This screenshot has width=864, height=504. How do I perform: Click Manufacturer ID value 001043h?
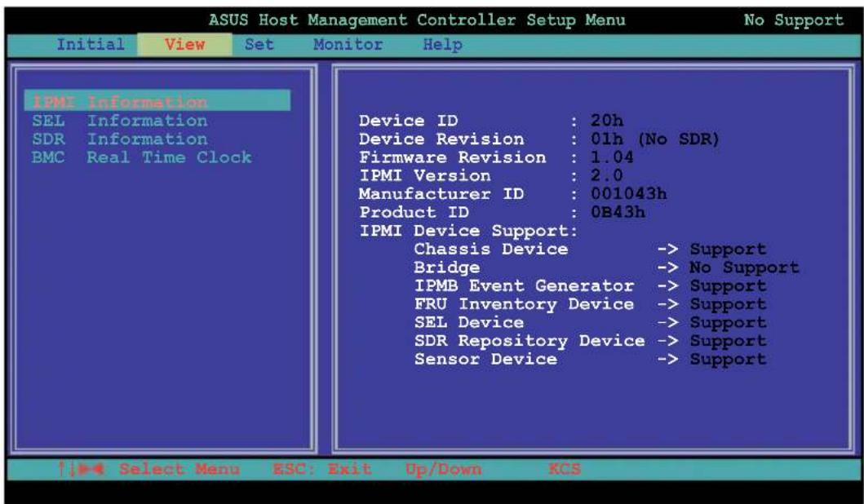[628, 194]
